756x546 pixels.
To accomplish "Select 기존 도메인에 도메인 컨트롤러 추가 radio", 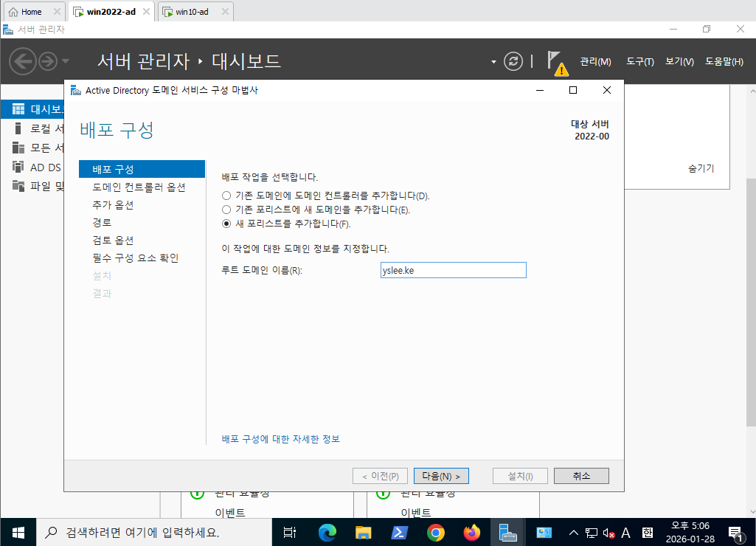I will 226,196.
